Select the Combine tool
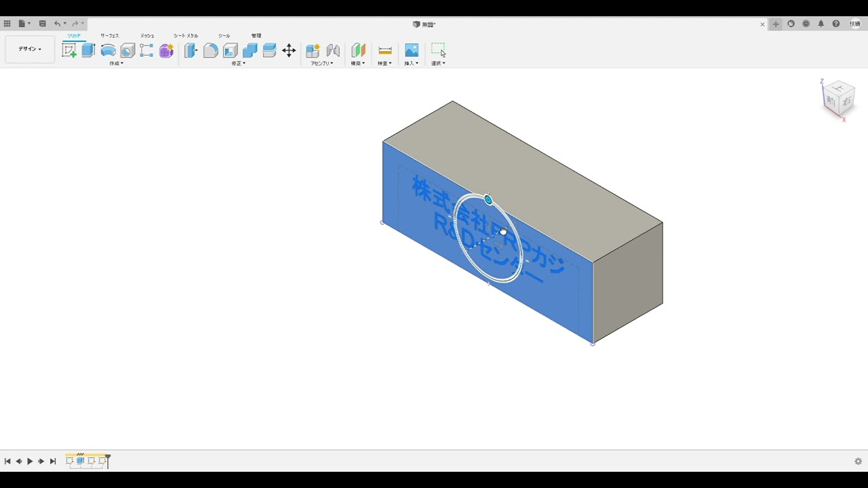The image size is (868, 488). [250, 50]
